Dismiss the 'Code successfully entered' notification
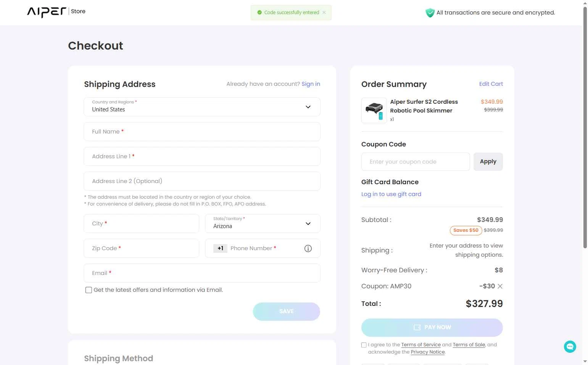The width and height of the screenshot is (588, 365). pyautogui.click(x=324, y=13)
